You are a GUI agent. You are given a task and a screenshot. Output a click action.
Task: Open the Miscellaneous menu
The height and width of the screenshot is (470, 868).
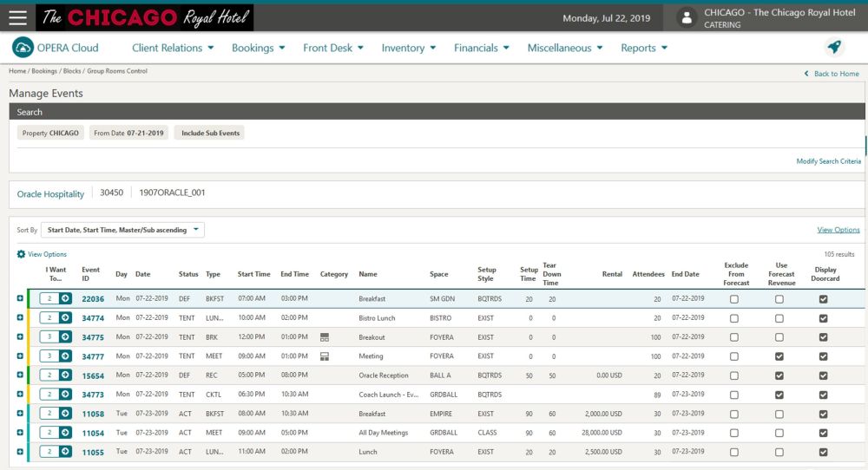coord(565,48)
